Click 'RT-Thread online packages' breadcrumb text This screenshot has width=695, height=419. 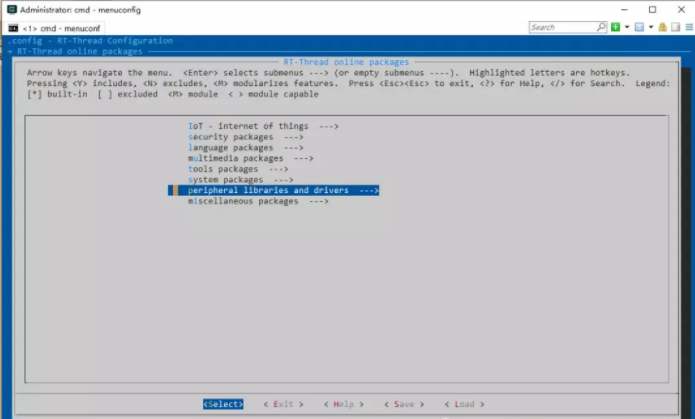click(80, 51)
